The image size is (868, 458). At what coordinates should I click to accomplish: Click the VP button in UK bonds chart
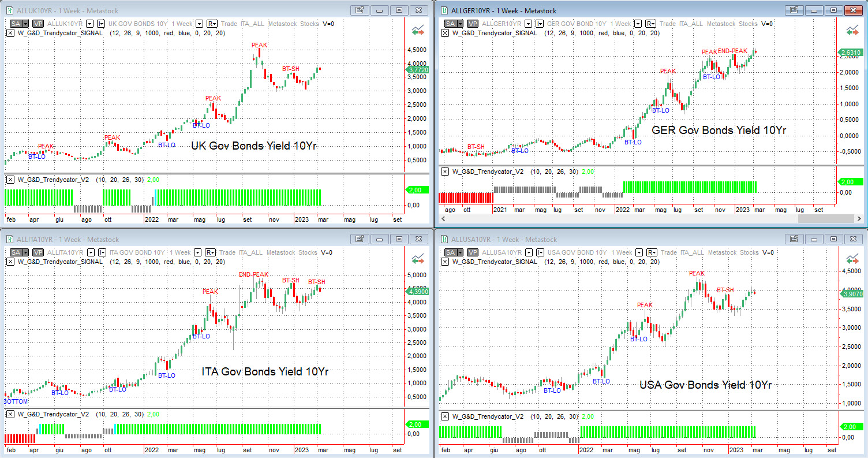[x=38, y=24]
